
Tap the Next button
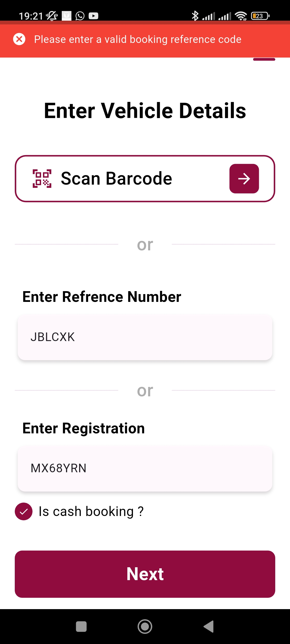145,574
